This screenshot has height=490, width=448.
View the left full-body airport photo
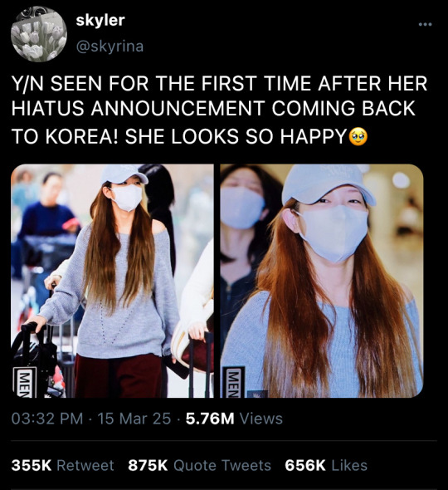[112, 281]
